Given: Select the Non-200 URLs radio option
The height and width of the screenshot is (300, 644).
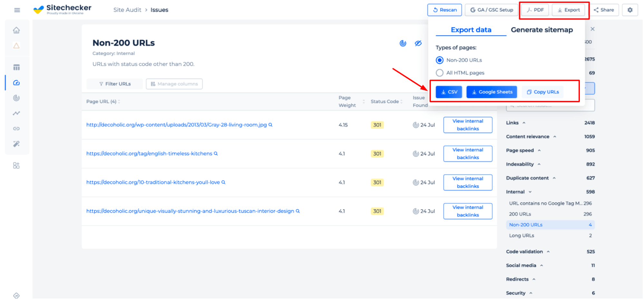Looking at the screenshot, I should pyautogui.click(x=439, y=60).
